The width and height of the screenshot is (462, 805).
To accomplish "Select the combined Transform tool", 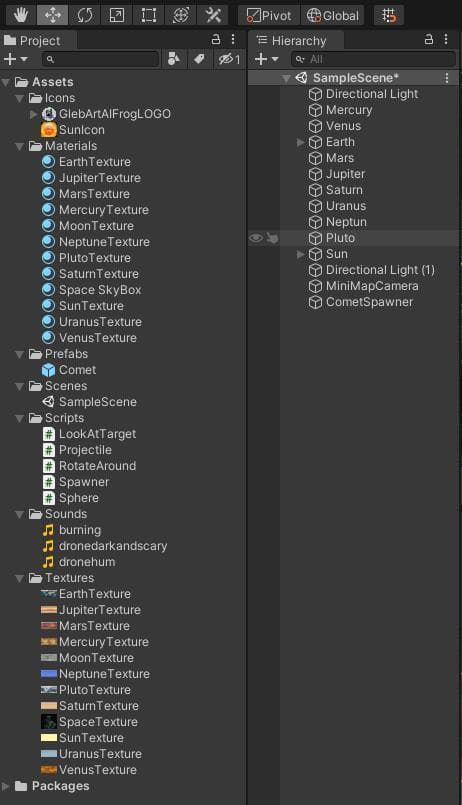I will click(181, 15).
